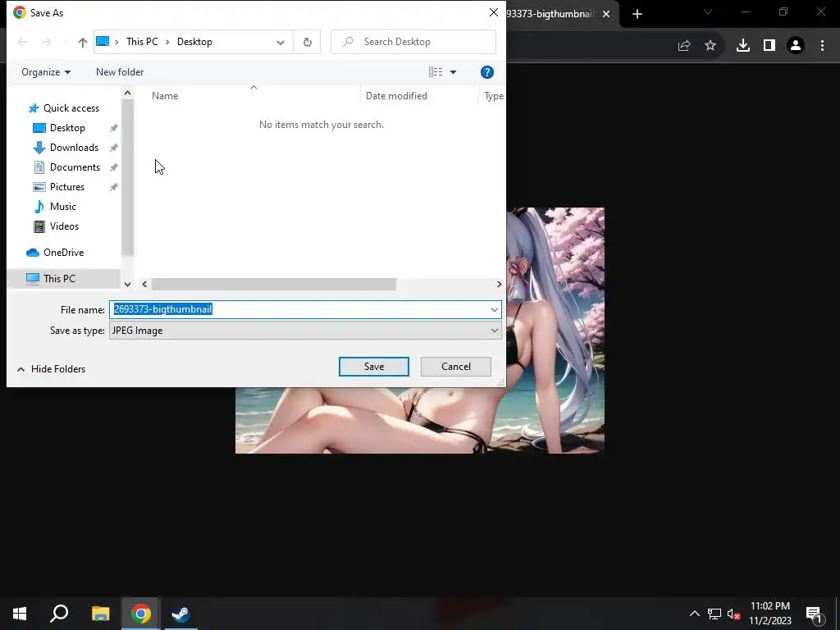Toggle Chrome's side panel icon

point(769,46)
